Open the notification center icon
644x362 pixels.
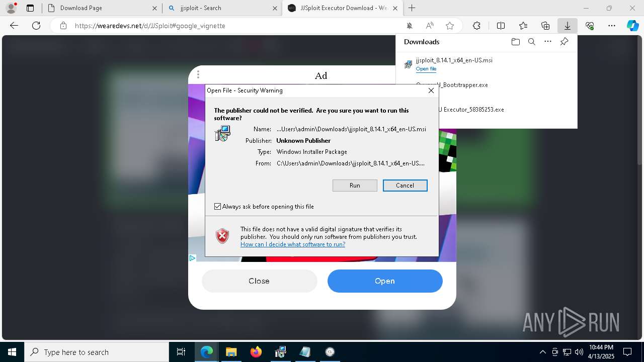(627, 352)
